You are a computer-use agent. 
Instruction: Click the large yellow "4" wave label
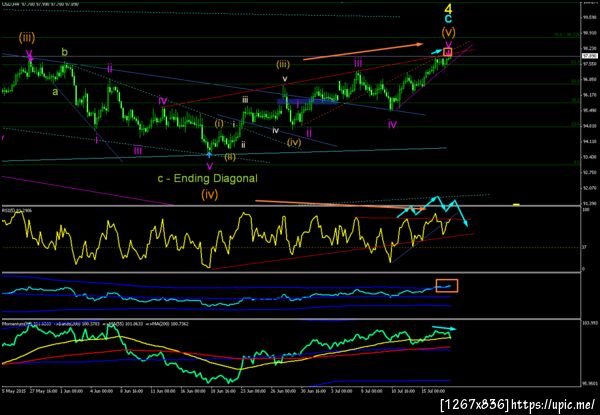pos(448,8)
